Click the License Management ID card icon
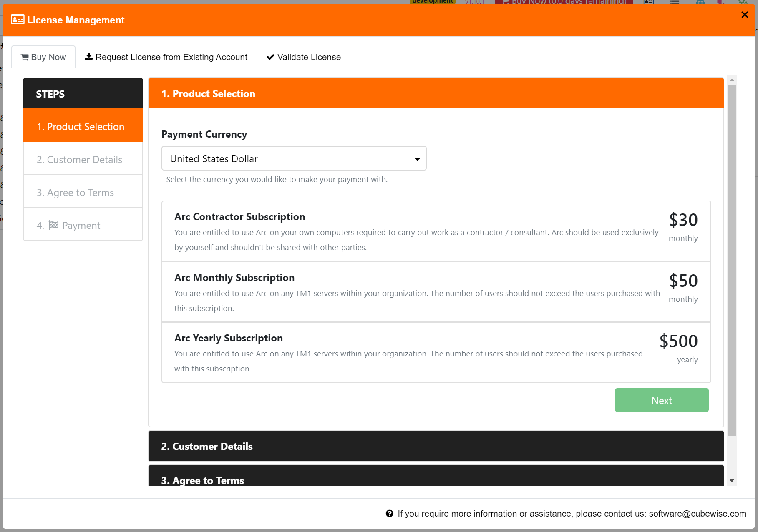The width and height of the screenshot is (758, 532). (x=18, y=20)
